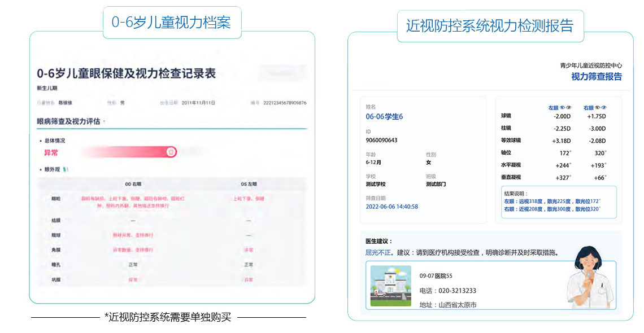The width and height of the screenshot is (644, 333).
Task: Toggle the closed-eye icon beside 右眼
Action: click(x=597, y=107)
